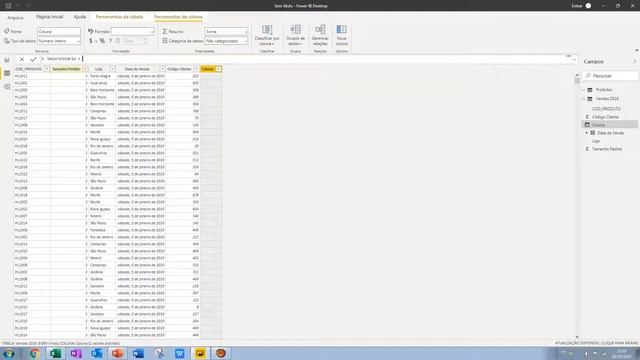Screen dimensions: 640x360
Task: Click update available status bar message
Action: pyautogui.click(x=596, y=344)
